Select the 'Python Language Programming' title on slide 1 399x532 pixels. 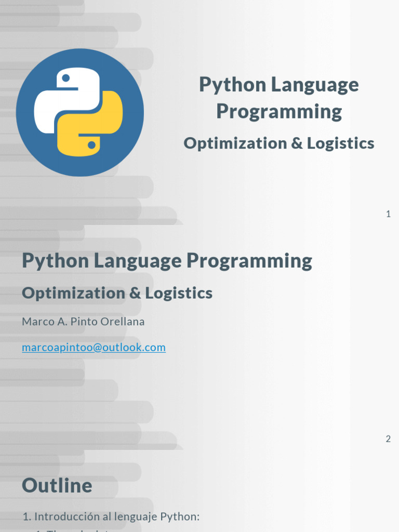tap(279, 98)
